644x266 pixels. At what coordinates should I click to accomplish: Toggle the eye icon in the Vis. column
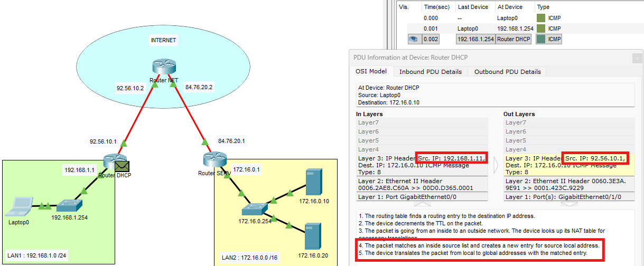tap(414, 39)
